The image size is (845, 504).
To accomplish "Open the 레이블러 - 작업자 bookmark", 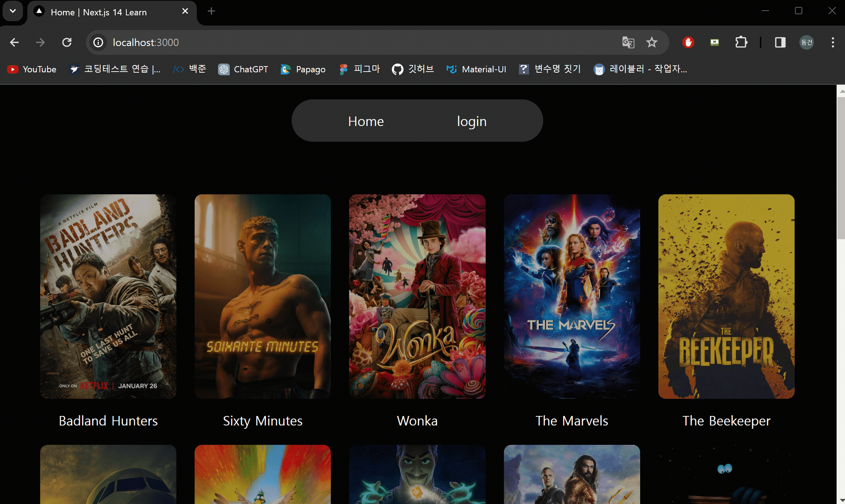I will click(x=641, y=69).
